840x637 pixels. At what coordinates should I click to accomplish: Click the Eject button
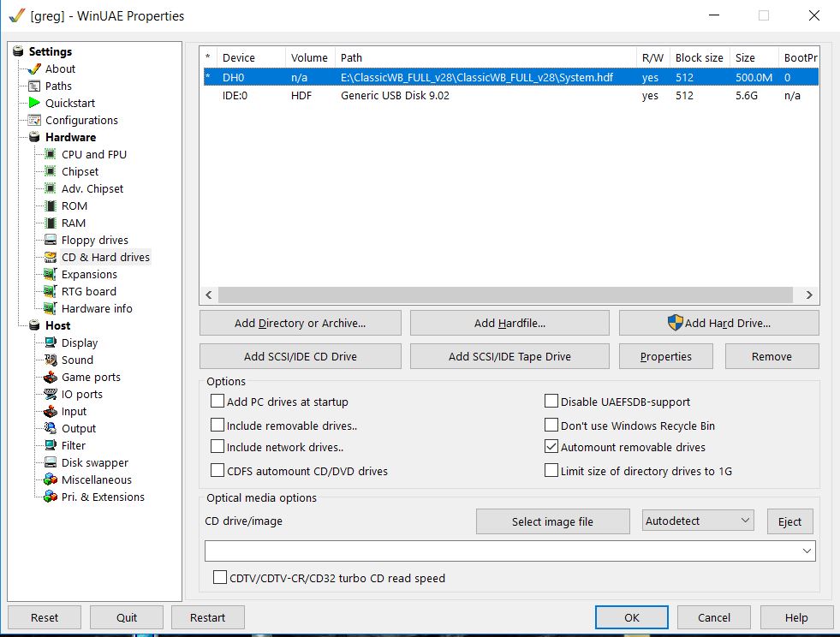pyautogui.click(x=789, y=521)
